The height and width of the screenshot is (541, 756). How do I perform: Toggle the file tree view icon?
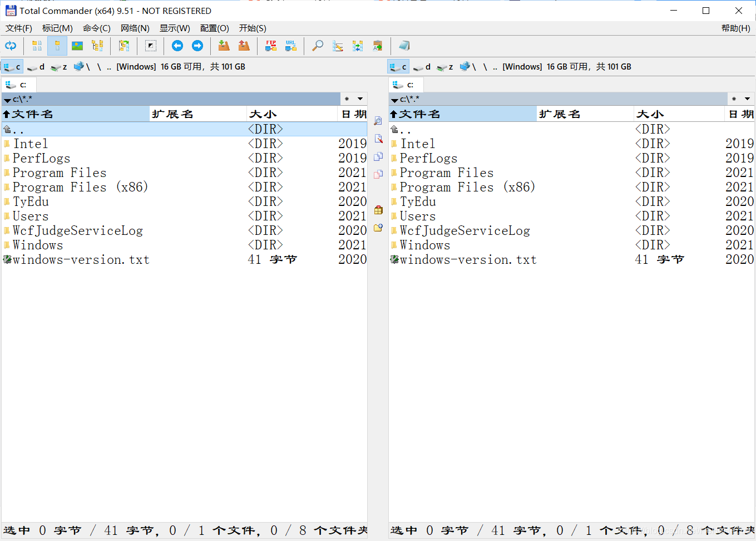[97, 46]
